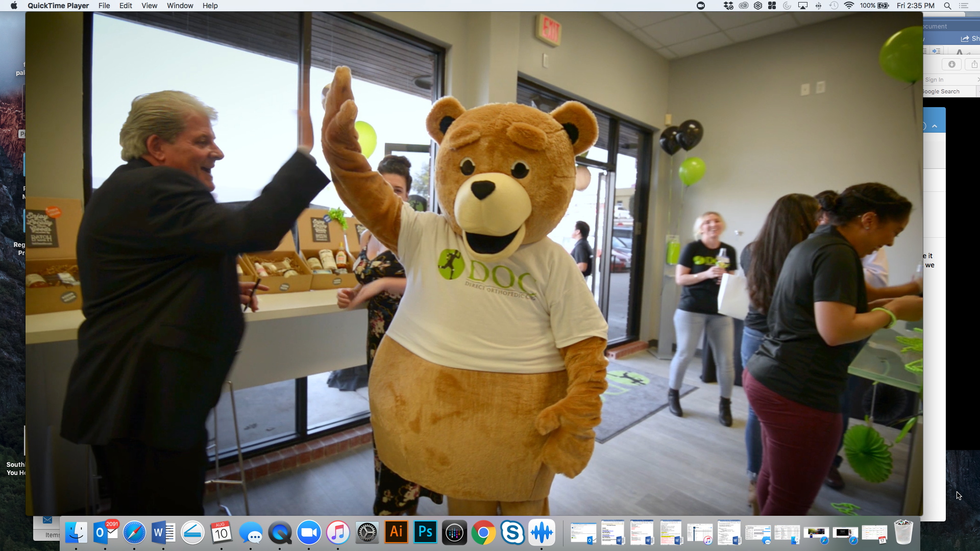The height and width of the screenshot is (551, 980).
Task: Launch Safari from the dock
Action: (x=134, y=533)
